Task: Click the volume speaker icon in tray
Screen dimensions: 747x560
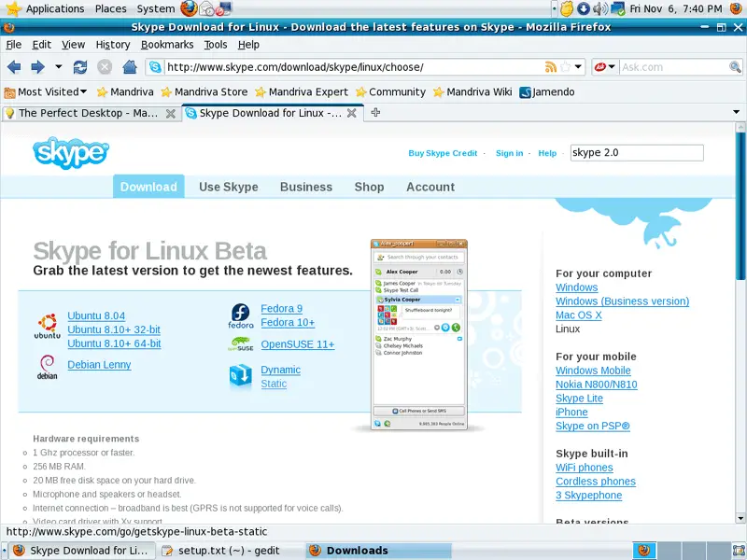Action: (x=599, y=8)
